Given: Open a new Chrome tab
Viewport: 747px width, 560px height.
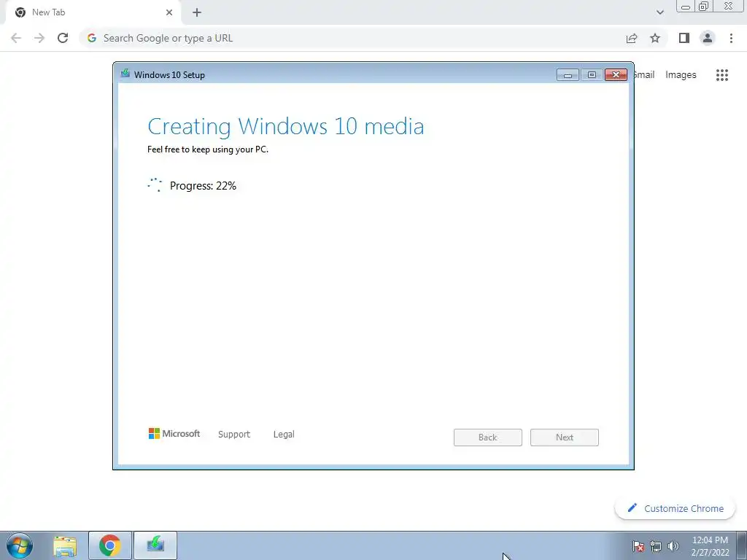Looking at the screenshot, I should point(197,12).
